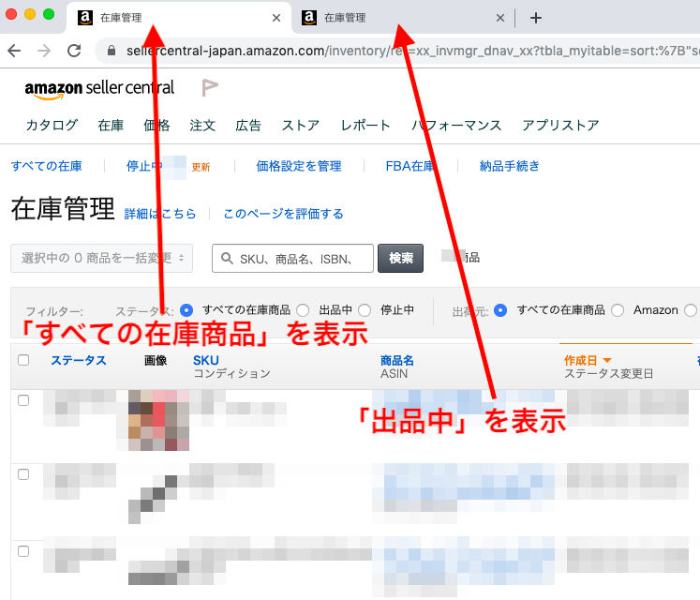
Task: Open the アプリストア menu
Action: point(560,125)
